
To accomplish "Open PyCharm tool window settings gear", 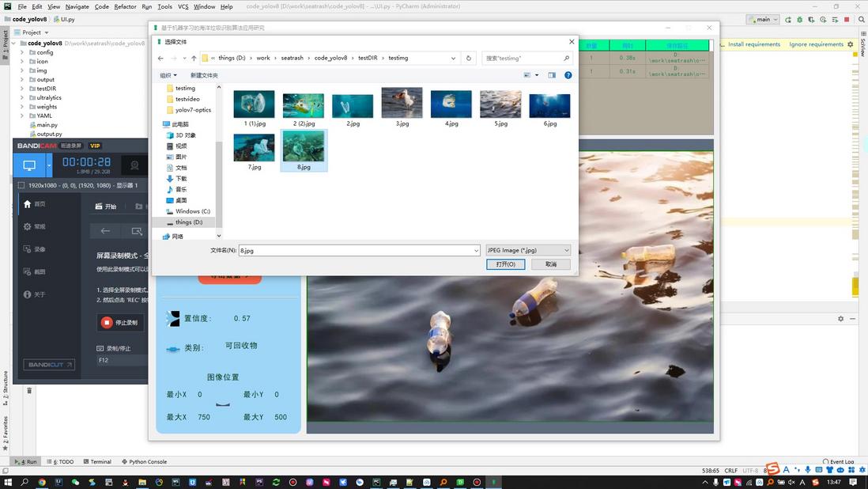I will (840, 319).
